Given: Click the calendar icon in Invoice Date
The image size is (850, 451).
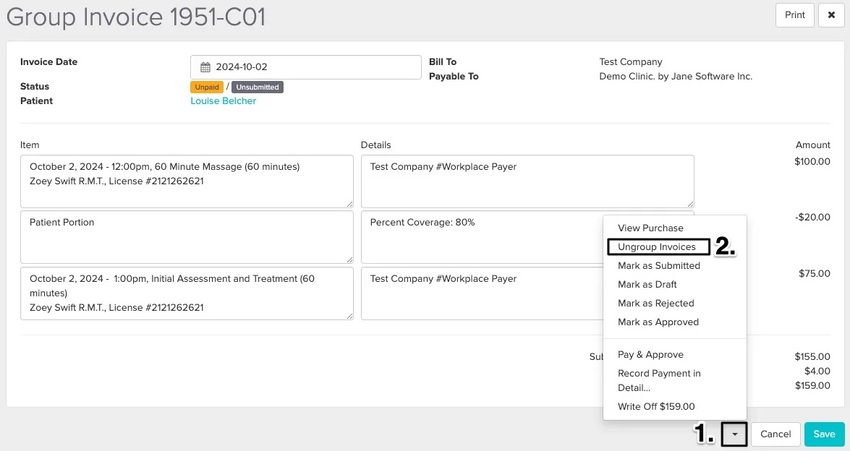Looking at the screenshot, I should (x=205, y=67).
